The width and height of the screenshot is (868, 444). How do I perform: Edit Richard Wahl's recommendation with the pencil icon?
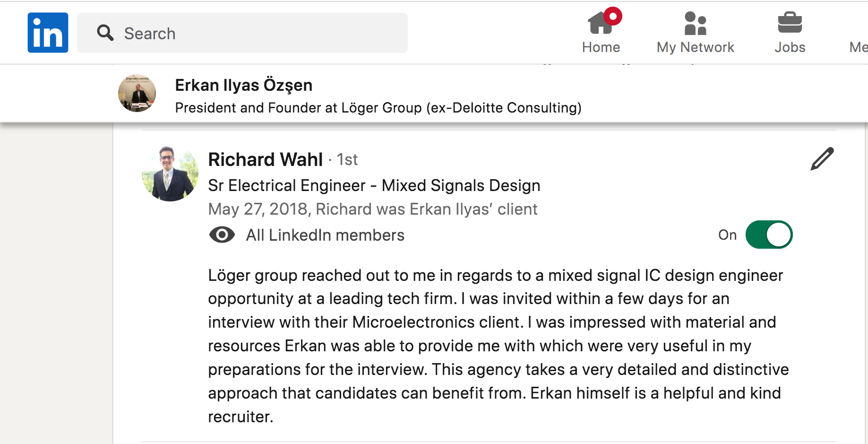click(x=822, y=159)
